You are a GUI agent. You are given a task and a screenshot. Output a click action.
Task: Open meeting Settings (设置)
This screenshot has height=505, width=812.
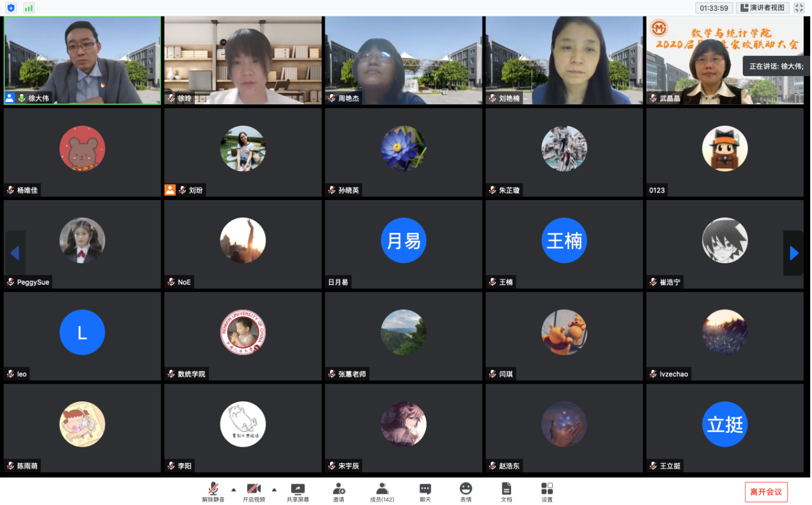tap(547, 492)
